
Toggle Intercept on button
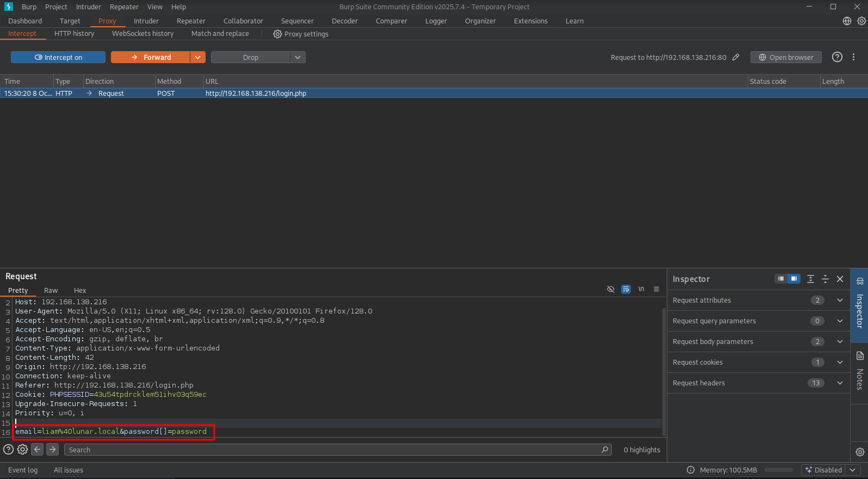click(x=58, y=57)
